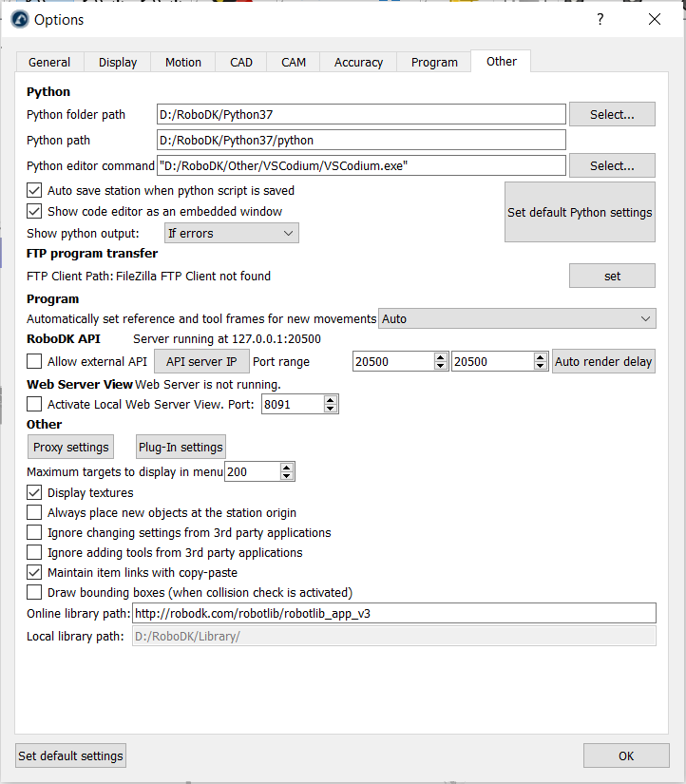Click the help question mark icon
This screenshot has width=686, height=784.
(x=599, y=19)
